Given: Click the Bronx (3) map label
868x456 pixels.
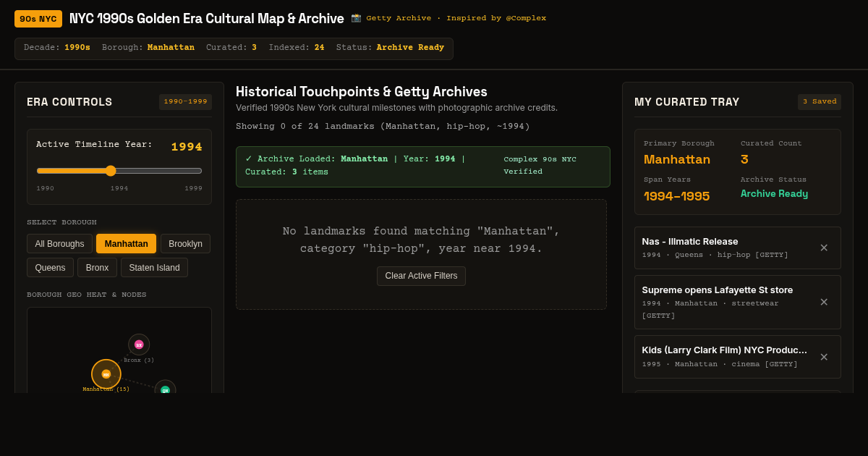Looking at the screenshot, I should click(139, 360).
